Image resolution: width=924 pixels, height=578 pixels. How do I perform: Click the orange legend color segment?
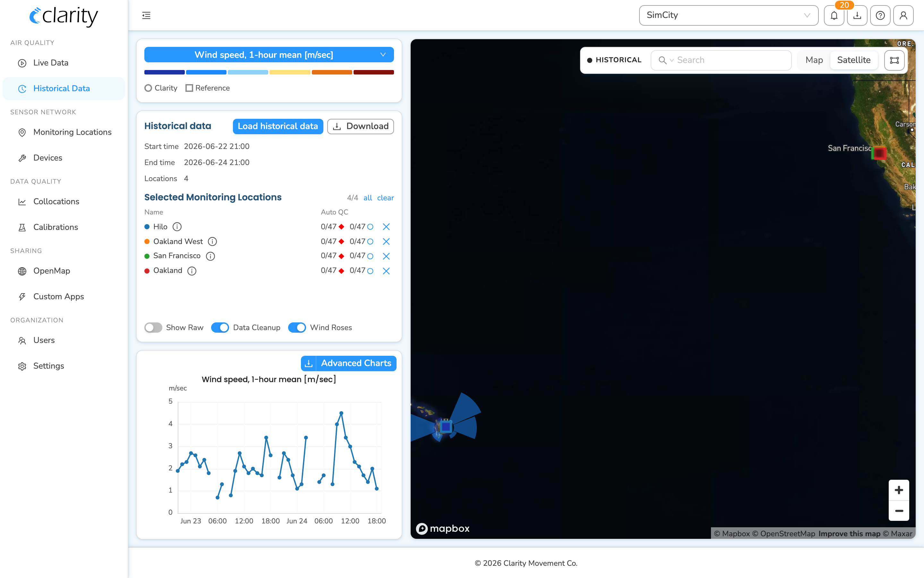pyautogui.click(x=332, y=72)
